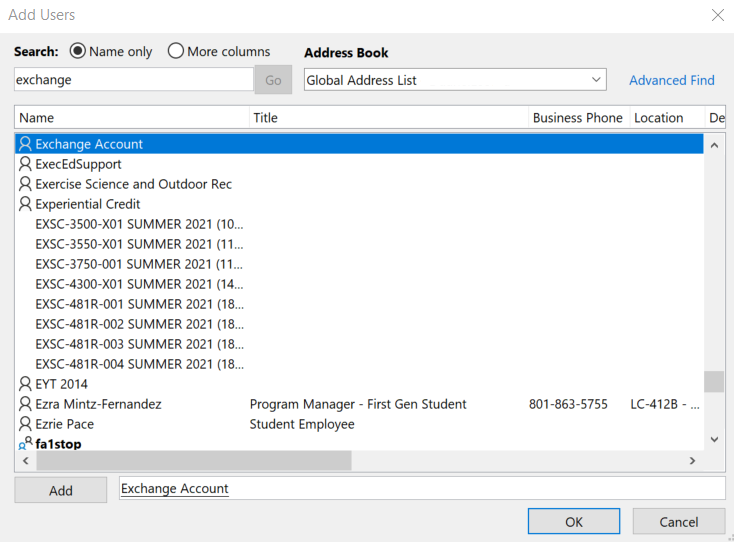Sort by the Title column header
Screen dimensions: 734x542
pos(389,118)
